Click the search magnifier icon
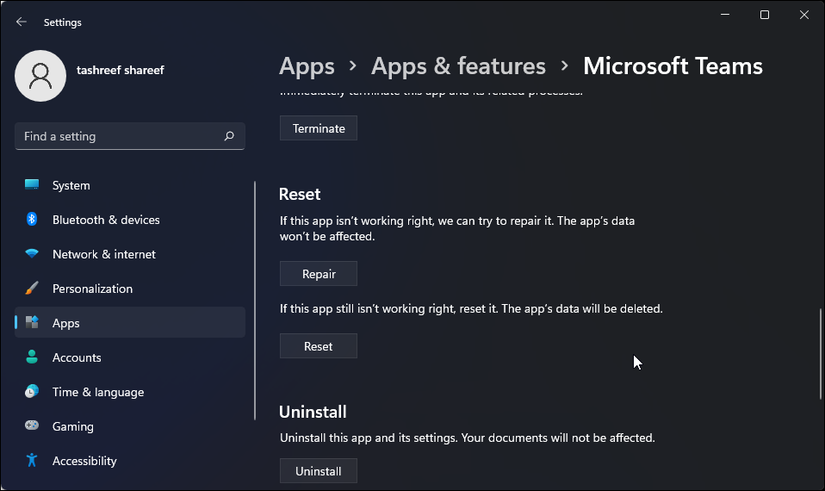Viewport: 825px width, 491px height. (229, 136)
